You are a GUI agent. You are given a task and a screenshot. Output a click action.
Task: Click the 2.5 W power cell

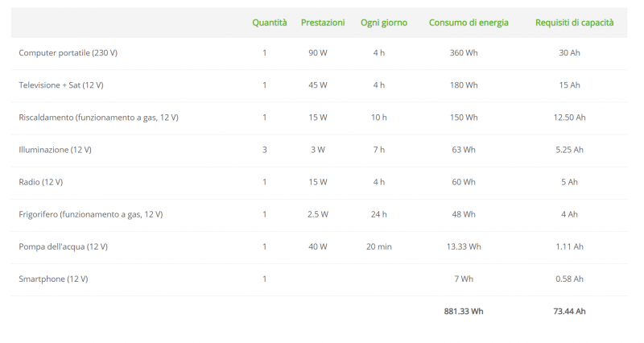(x=318, y=214)
